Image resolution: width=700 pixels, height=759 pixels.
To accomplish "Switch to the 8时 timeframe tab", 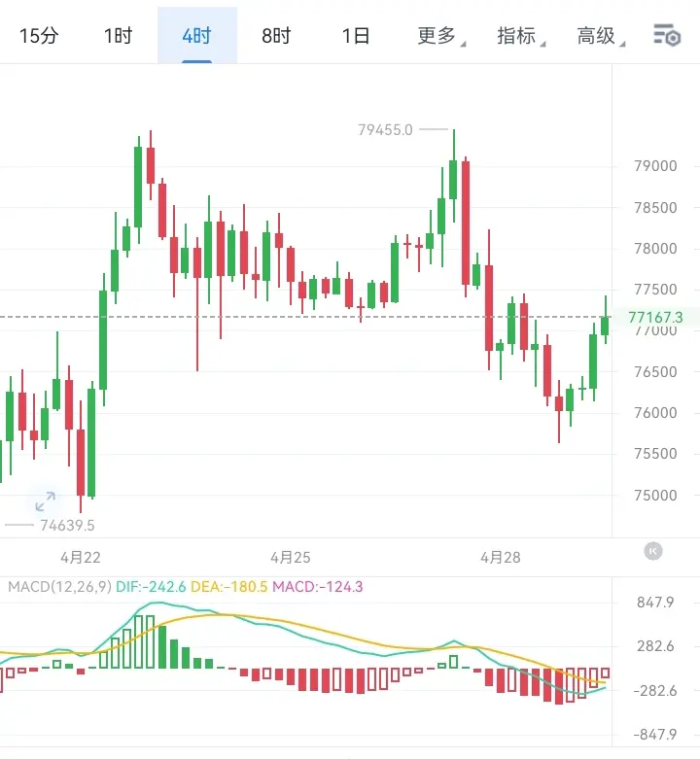I will tap(276, 36).
